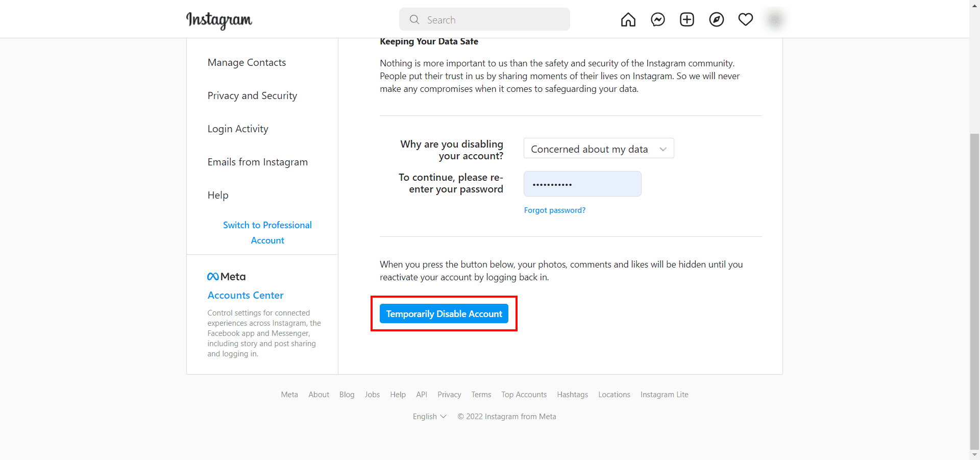Click the Forgot password link
Screen dimensions: 980x460
click(554, 210)
